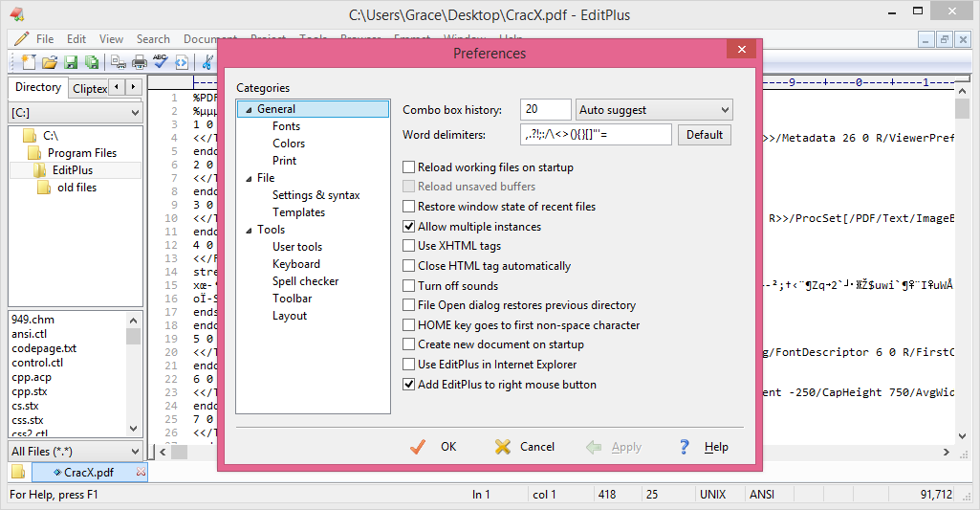
Task: Select Settings & syntax category
Action: [x=316, y=195]
